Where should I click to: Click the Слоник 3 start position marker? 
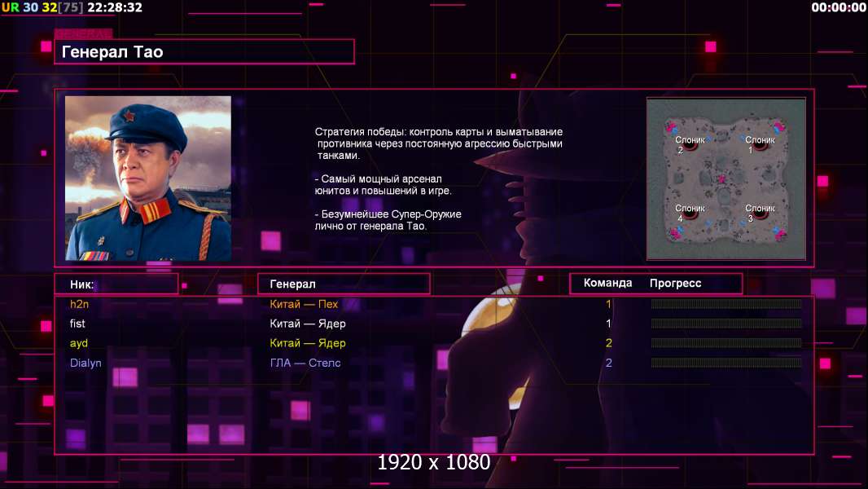coord(759,214)
